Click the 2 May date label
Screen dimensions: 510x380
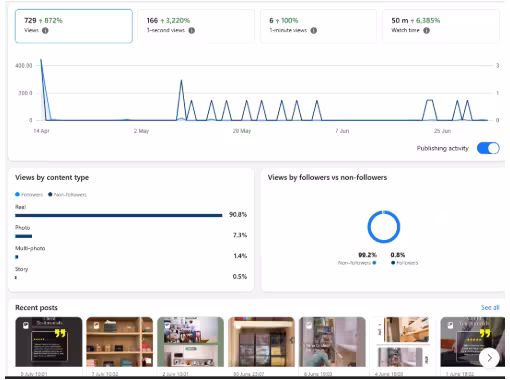(141, 131)
